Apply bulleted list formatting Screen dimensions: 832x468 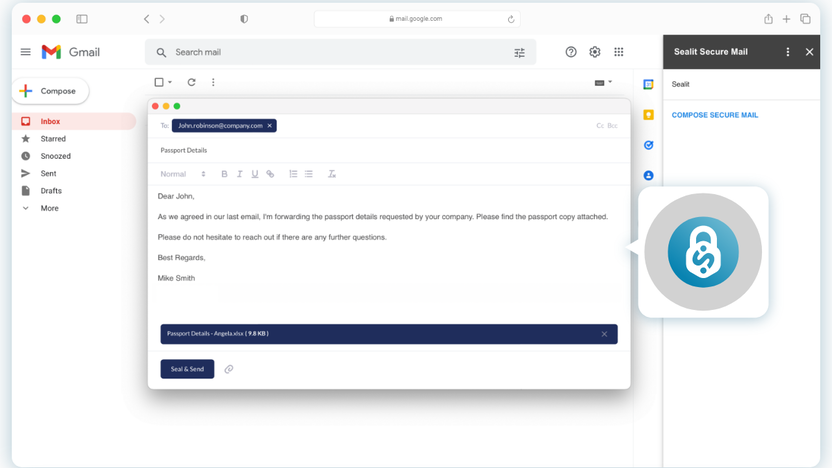coord(309,174)
